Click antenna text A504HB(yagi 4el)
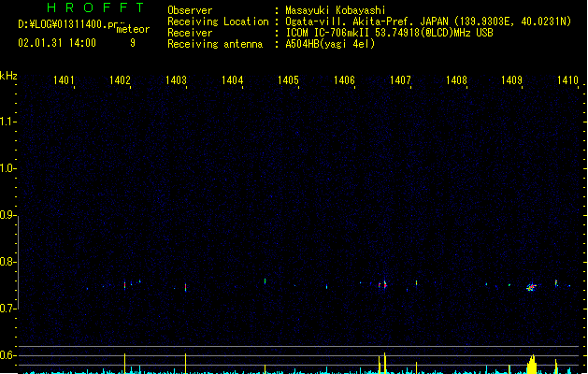 tap(330, 44)
